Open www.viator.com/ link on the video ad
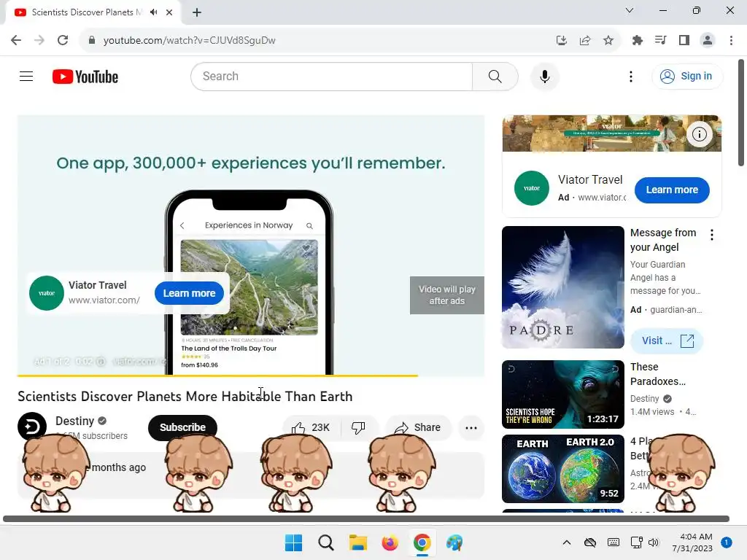Screen dimensions: 747x560 coord(104,300)
